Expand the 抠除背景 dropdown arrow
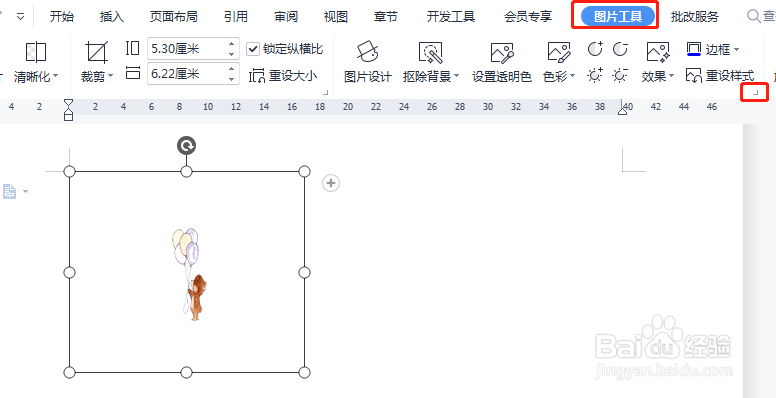This screenshot has height=398, width=776. (x=456, y=76)
